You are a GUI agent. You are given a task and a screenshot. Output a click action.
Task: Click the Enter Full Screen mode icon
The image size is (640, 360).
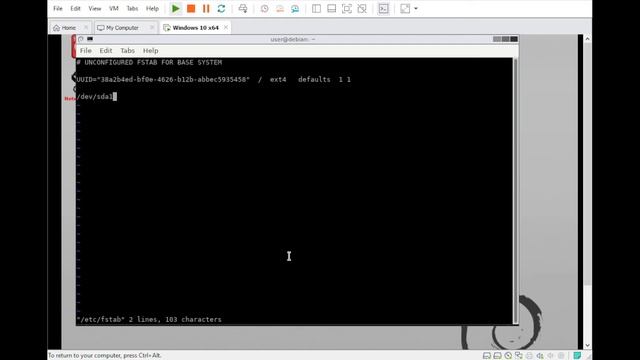347,9
